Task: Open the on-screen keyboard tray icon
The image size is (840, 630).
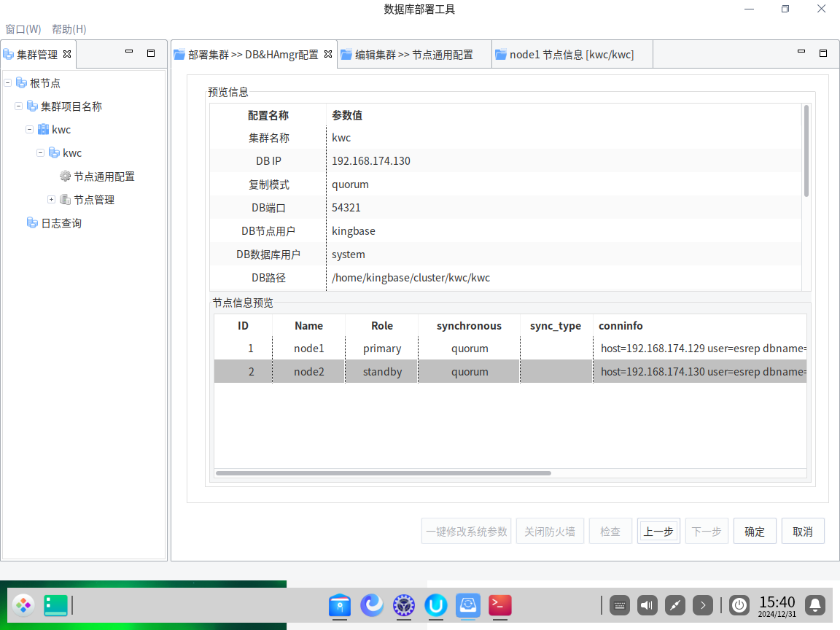Action: 619,604
